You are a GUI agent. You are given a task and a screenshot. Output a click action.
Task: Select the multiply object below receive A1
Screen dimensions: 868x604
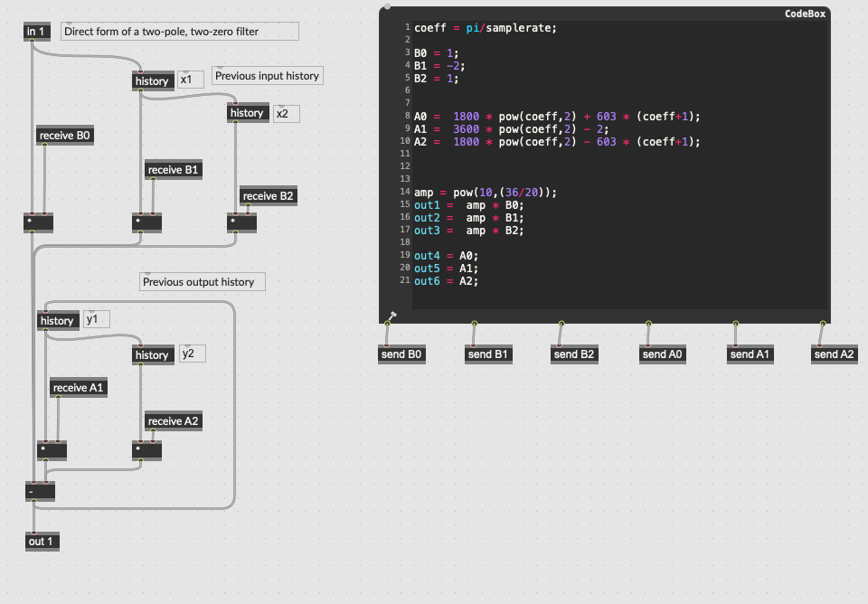tap(52, 450)
